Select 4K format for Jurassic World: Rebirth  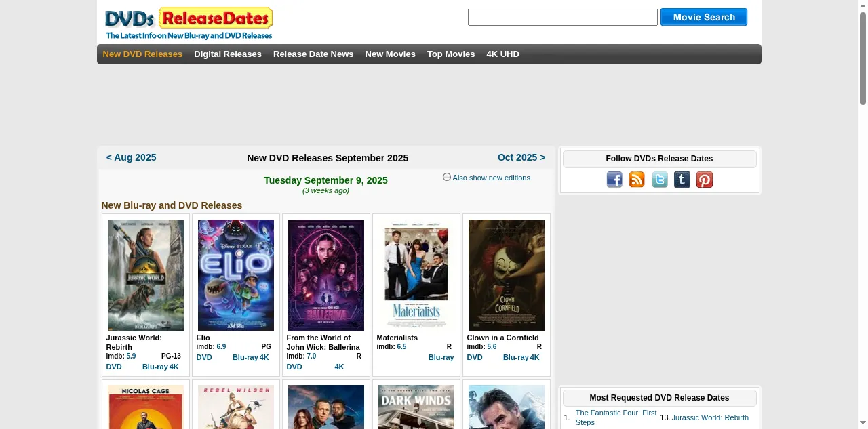click(174, 367)
